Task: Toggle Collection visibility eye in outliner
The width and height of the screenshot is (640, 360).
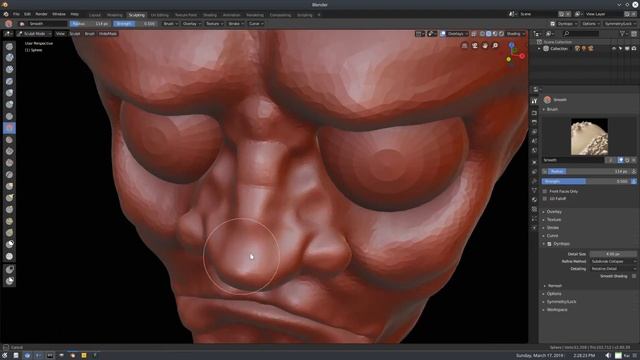Action: click(x=614, y=49)
